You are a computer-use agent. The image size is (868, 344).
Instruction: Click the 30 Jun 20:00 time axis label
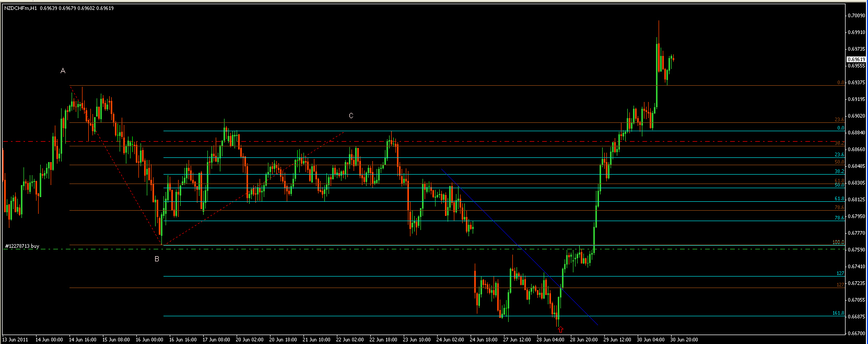tap(683, 340)
